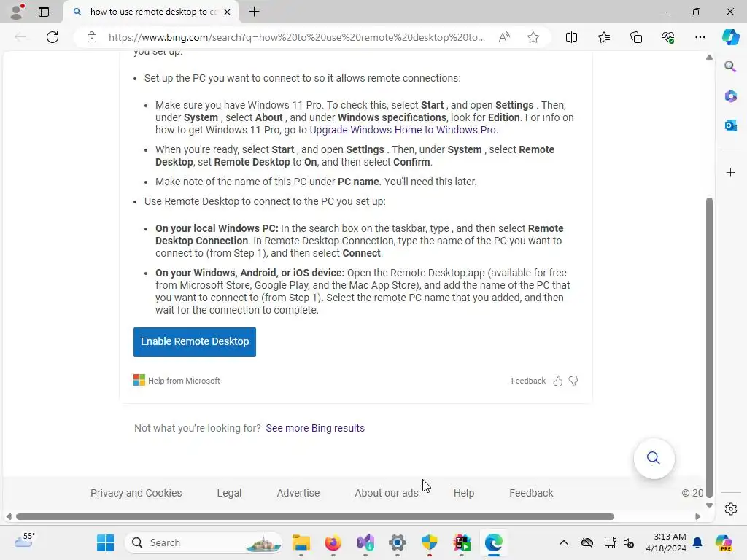The width and height of the screenshot is (747, 560).
Task: Click the muted volume tray icon
Action: click(x=629, y=542)
